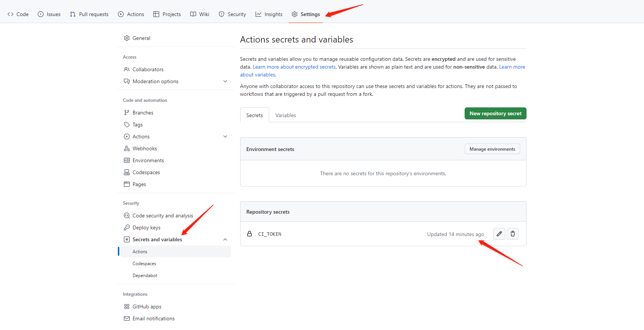Open GitHub apps settings
The image size is (644, 330).
pos(176,307)
